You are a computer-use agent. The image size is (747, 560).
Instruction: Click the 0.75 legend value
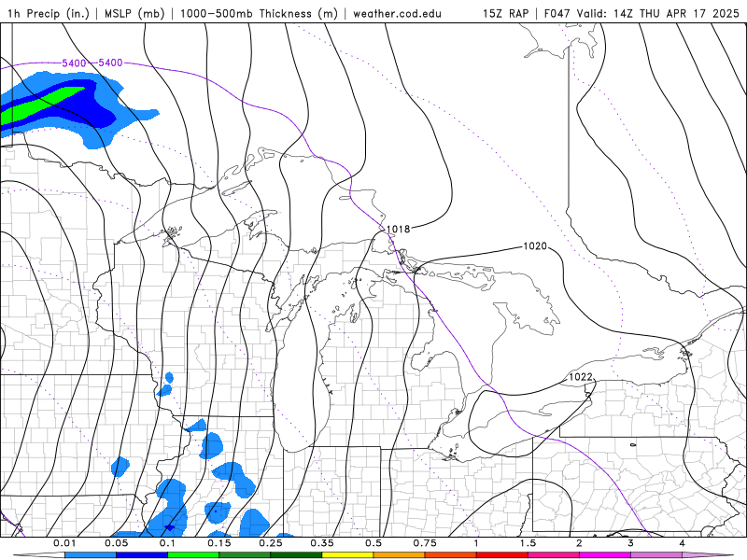[425, 543]
